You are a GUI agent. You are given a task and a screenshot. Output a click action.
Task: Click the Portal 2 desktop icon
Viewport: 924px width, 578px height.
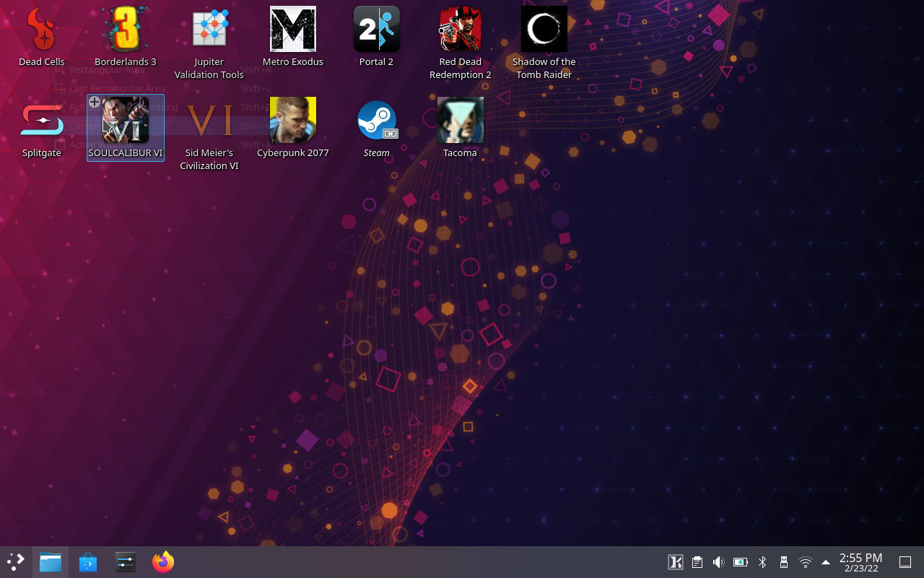377,30
